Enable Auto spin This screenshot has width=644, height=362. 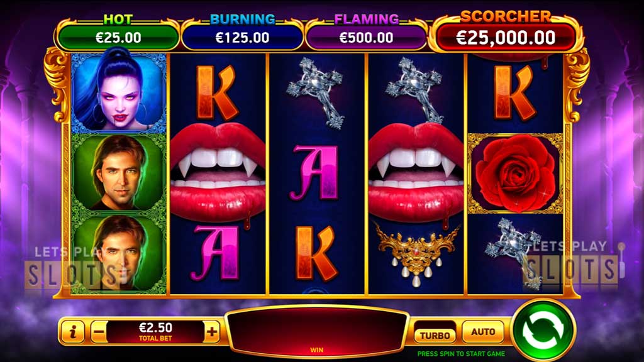click(x=482, y=332)
